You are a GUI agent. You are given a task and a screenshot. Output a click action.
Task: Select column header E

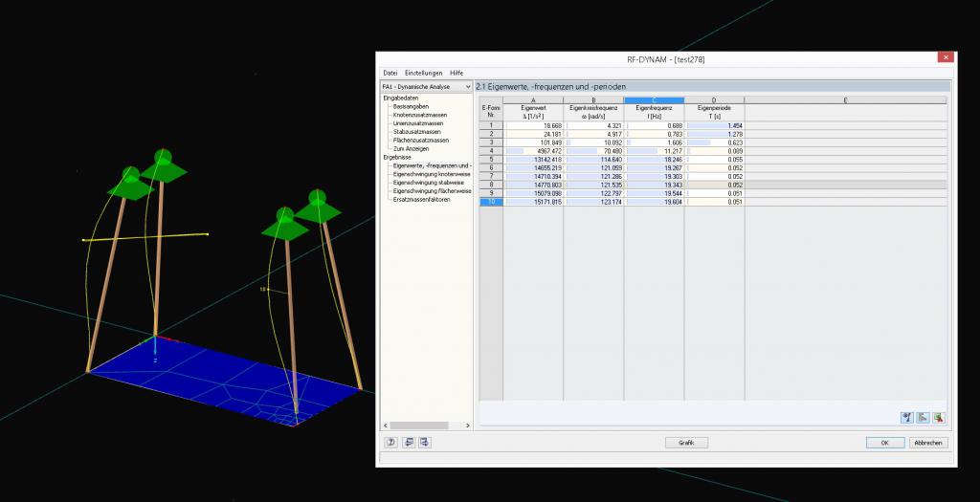coord(846,99)
